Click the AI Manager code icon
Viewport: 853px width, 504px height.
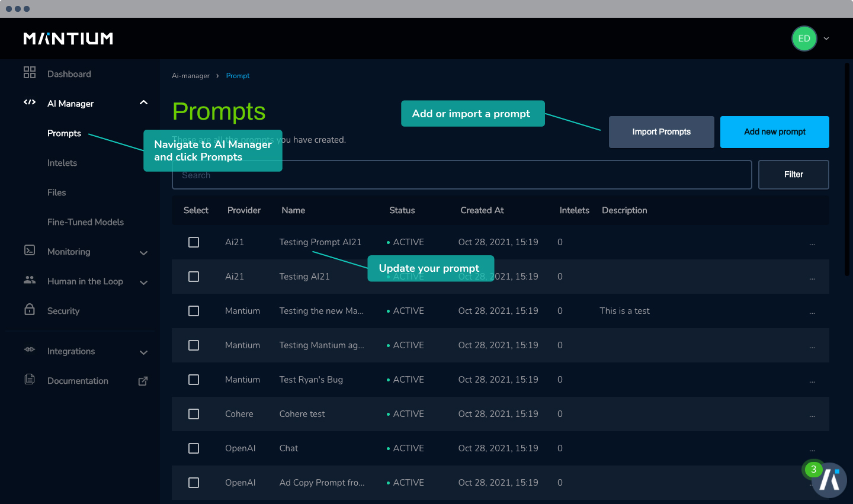pos(30,102)
